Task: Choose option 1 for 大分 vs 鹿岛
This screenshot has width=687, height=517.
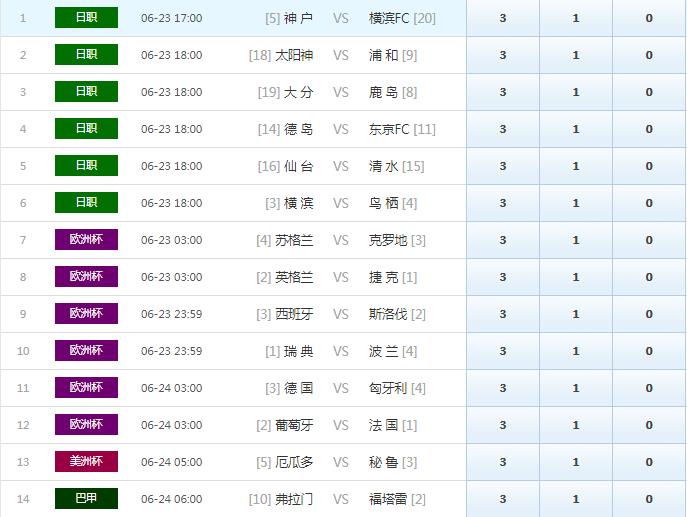Action: pyautogui.click(x=576, y=92)
